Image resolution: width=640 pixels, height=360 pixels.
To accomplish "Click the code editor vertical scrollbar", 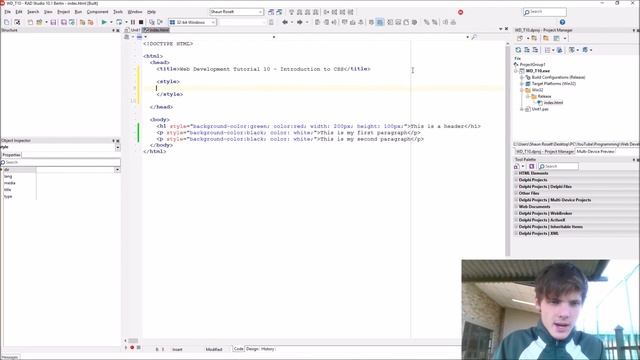I will (x=507, y=149).
